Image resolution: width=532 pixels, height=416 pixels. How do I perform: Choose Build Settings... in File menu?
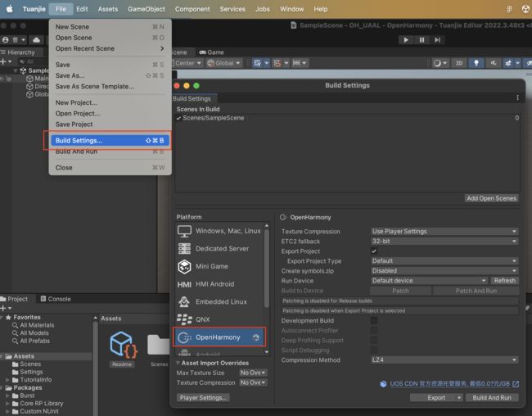click(110, 141)
